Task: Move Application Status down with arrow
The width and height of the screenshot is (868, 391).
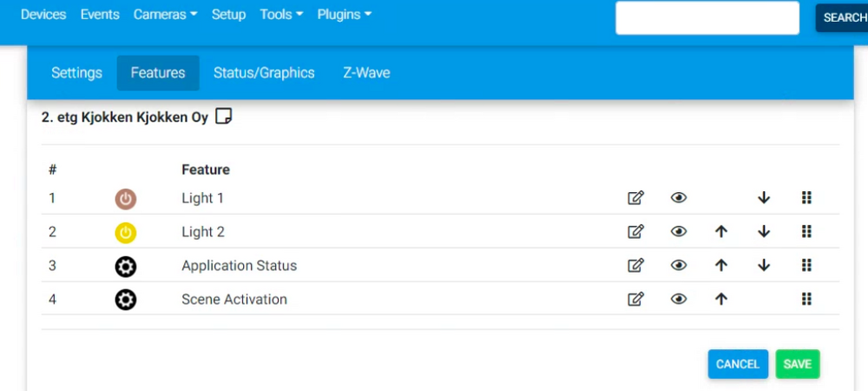Action: [x=764, y=266]
